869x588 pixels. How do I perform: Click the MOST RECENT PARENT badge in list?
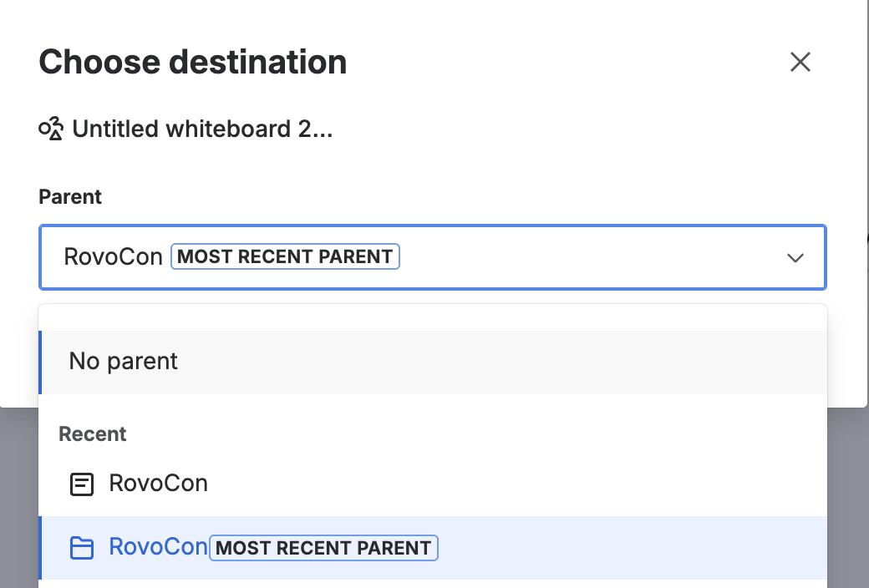[x=323, y=548]
